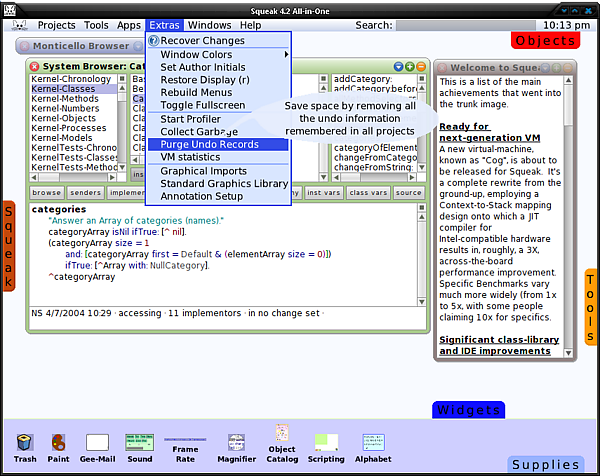
Task: Click the Recover Changes help icon
Action: (x=153, y=41)
